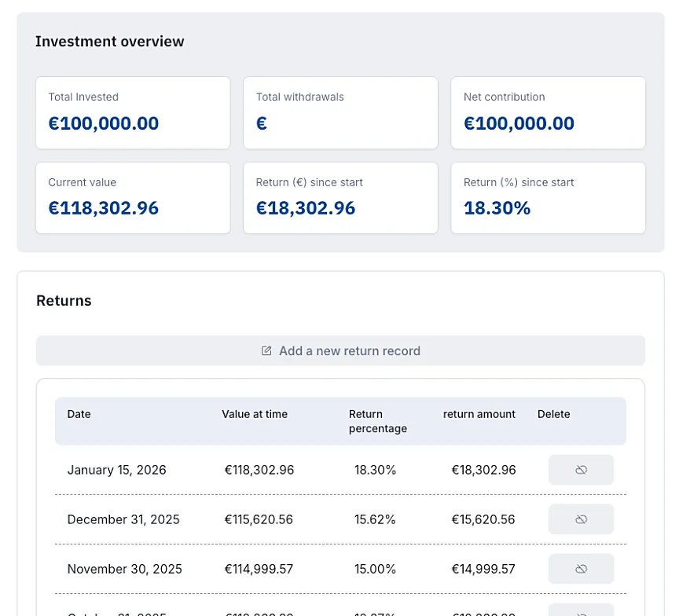Image resolution: width=679 pixels, height=616 pixels.
Task: Click the Returns section heading
Action: point(64,300)
